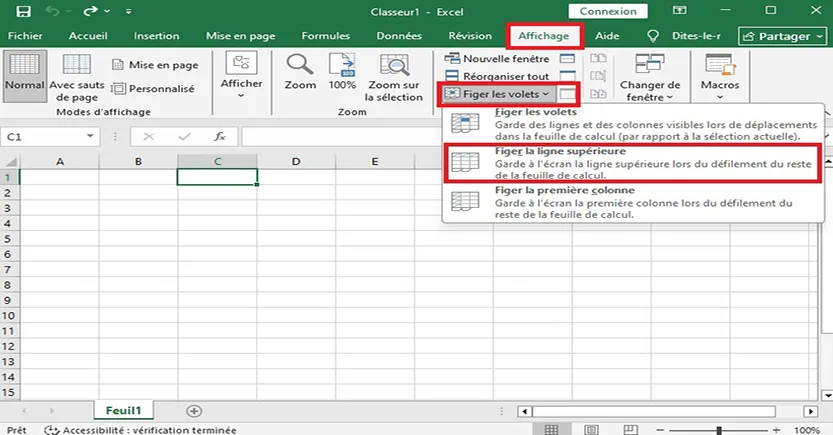Switch to Avec sauts de page view
The height and width of the screenshot is (435, 833).
pos(77,78)
